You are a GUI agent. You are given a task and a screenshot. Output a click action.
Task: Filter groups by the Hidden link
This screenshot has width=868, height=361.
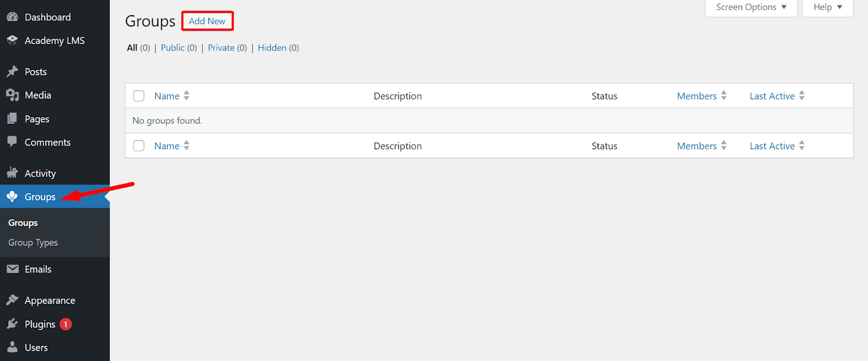pyautogui.click(x=272, y=48)
